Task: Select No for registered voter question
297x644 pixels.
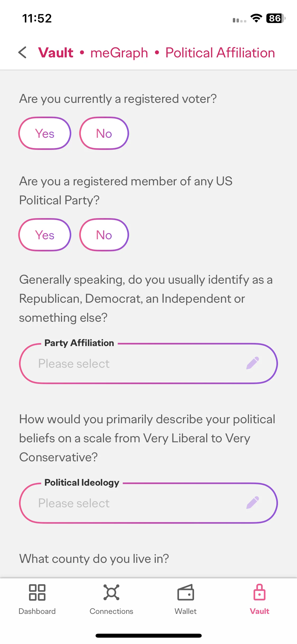Action: (x=104, y=134)
